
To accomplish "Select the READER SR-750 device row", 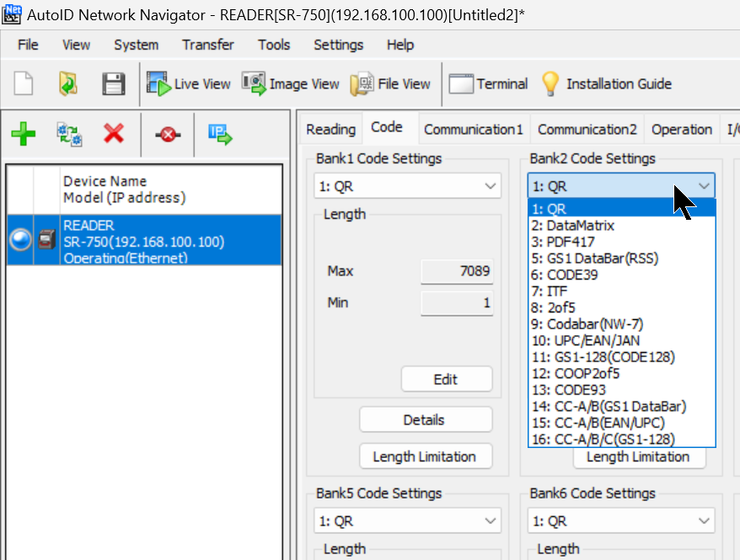I will coord(144,239).
